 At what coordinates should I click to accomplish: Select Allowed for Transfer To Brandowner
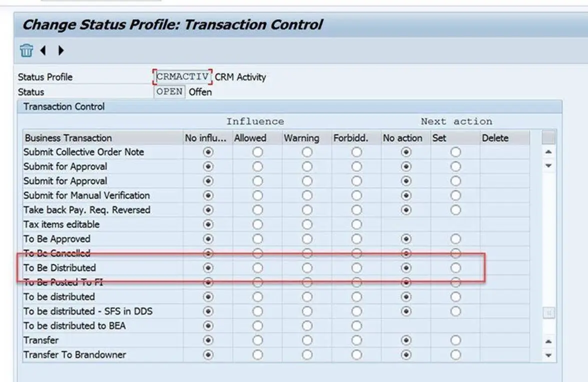(257, 355)
